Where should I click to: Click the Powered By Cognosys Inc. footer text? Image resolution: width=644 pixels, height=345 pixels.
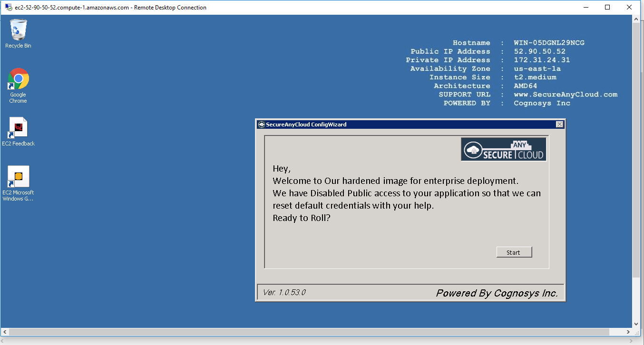(x=497, y=293)
